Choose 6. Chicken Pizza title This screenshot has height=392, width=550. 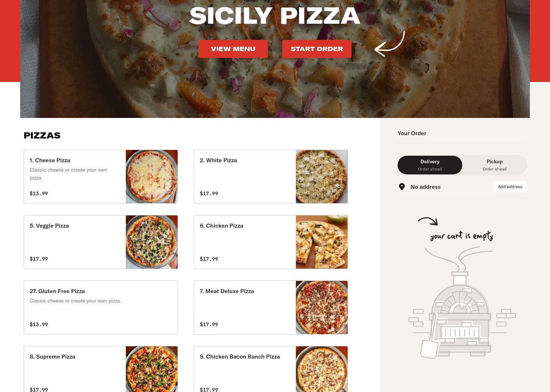point(221,226)
